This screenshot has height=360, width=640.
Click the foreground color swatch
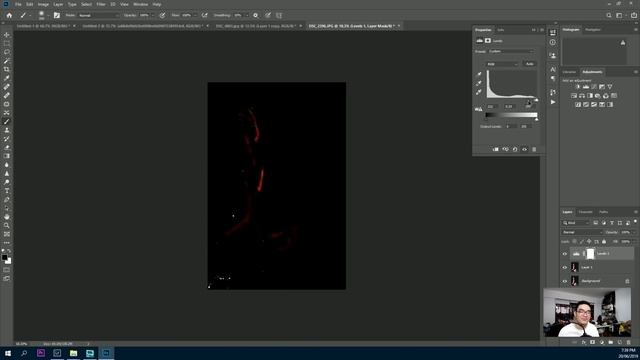pyautogui.click(x=4, y=258)
